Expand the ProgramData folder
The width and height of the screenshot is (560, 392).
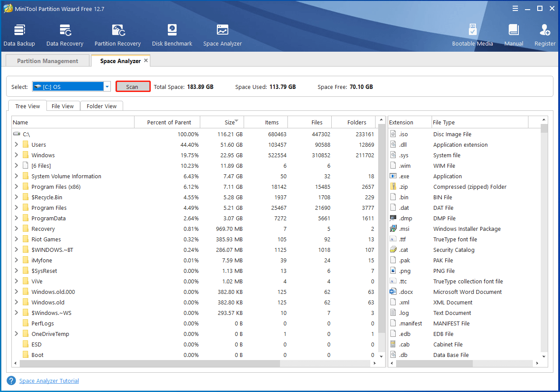pyautogui.click(x=16, y=218)
